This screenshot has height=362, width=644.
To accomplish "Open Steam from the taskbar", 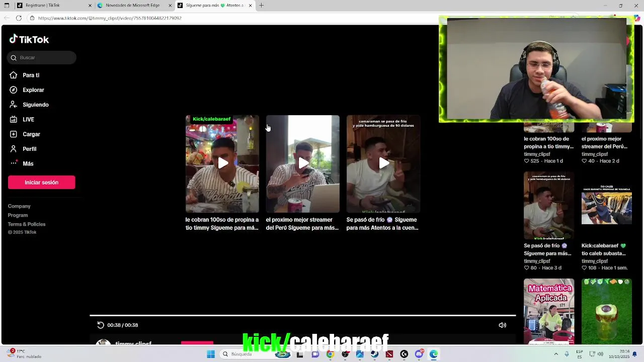I will click(x=374, y=354).
